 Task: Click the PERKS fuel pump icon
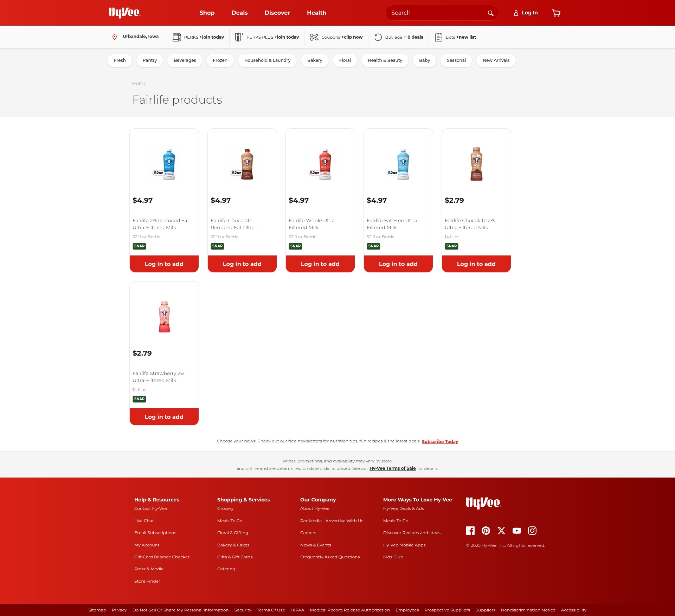pyautogui.click(x=177, y=37)
